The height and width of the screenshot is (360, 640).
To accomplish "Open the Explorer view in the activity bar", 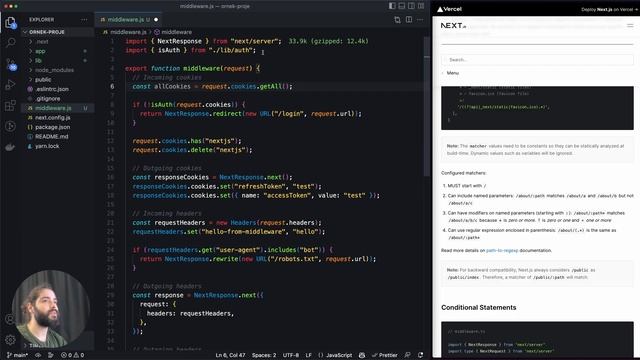I will click(11, 22).
